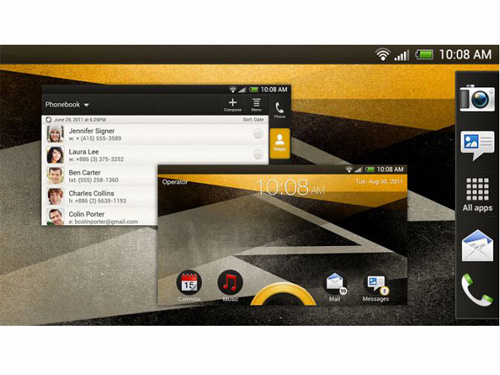This screenshot has height=375, width=500.
Task: Open Jennifer Signer contact row
Action: (155, 134)
